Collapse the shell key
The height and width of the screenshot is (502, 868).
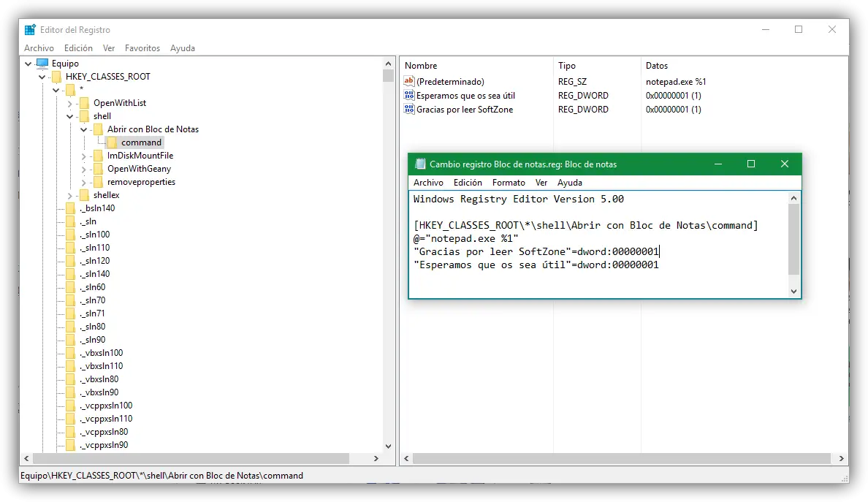[69, 116]
